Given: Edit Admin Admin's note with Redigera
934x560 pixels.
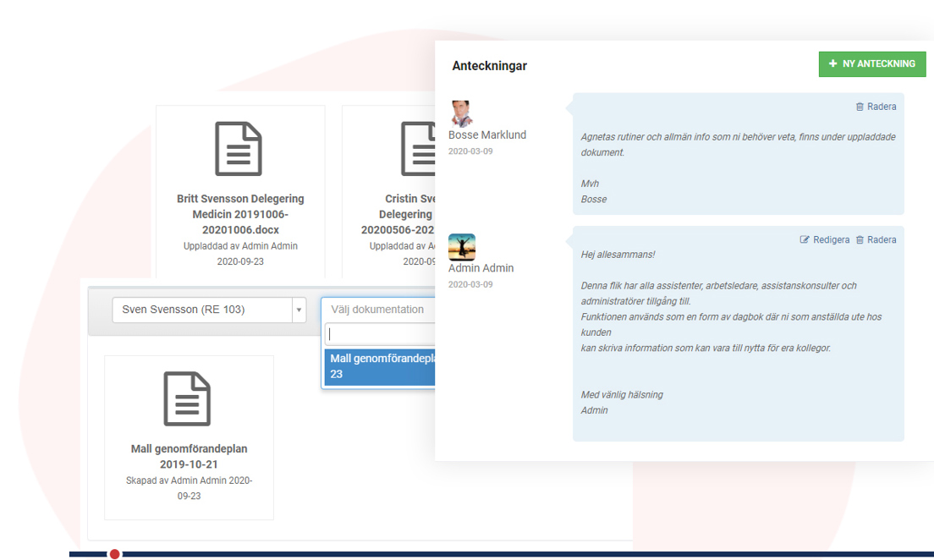Looking at the screenshot, I should 825,240.
